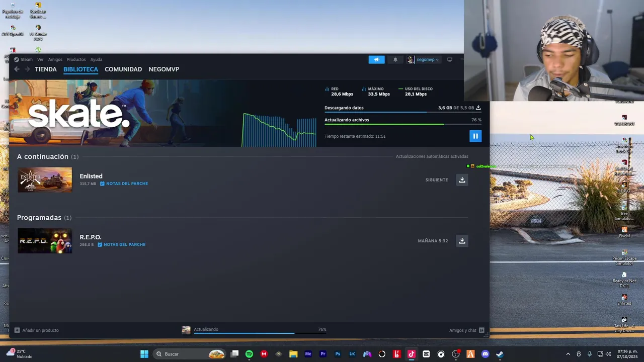Open Steam from the taskbar

click(x=500, y=354)
